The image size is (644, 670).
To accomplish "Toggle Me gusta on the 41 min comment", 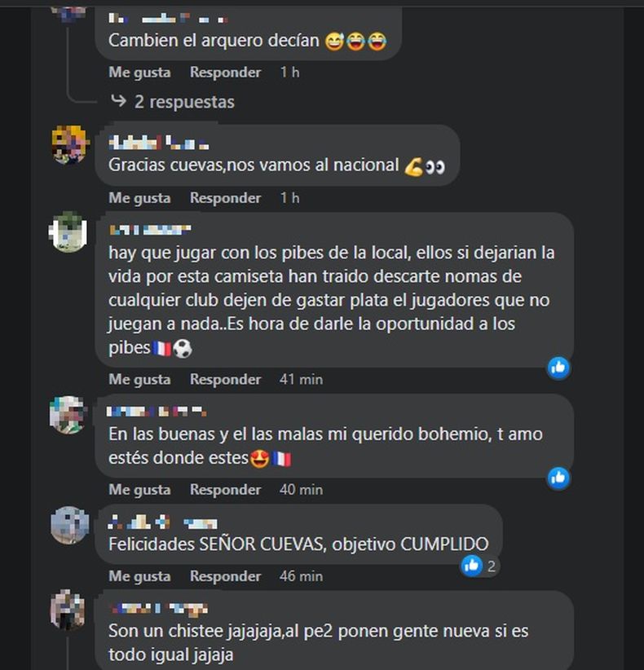I will point(139,380).
